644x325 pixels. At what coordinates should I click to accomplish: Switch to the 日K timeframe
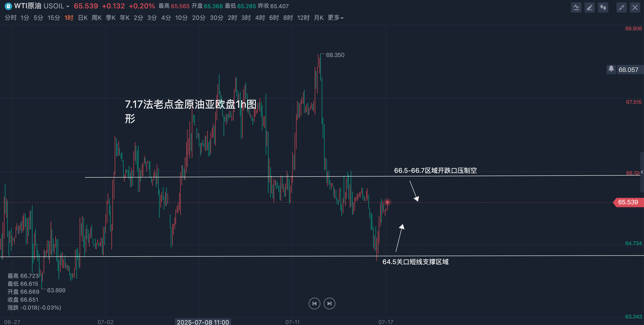click(83, 18)
